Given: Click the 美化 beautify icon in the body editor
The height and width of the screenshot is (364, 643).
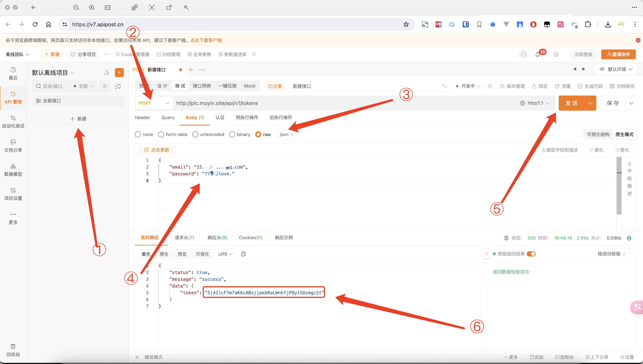Looking at the screenshot, I should [596, 150].
